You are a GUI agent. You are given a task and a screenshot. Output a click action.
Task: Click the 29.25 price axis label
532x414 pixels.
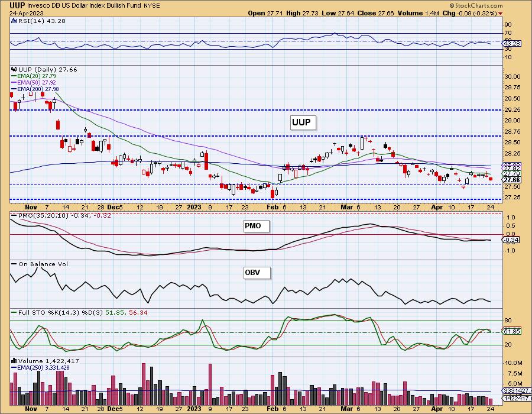(x=512, y=110)
